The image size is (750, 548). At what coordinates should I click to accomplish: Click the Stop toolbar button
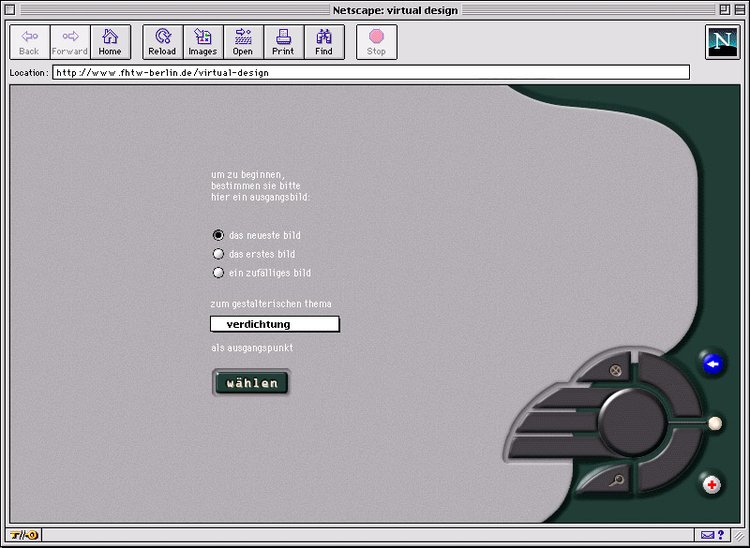click(x=376, y=42)
